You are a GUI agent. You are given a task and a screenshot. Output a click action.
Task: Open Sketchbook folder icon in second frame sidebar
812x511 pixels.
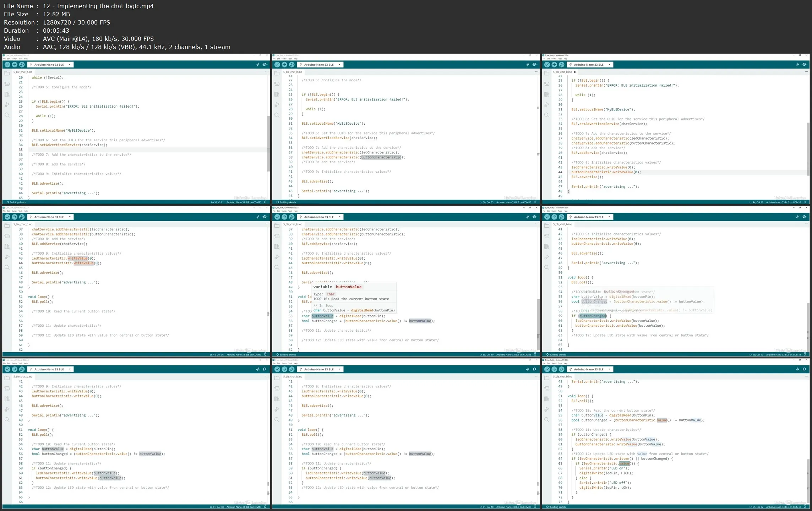[277, 73]
